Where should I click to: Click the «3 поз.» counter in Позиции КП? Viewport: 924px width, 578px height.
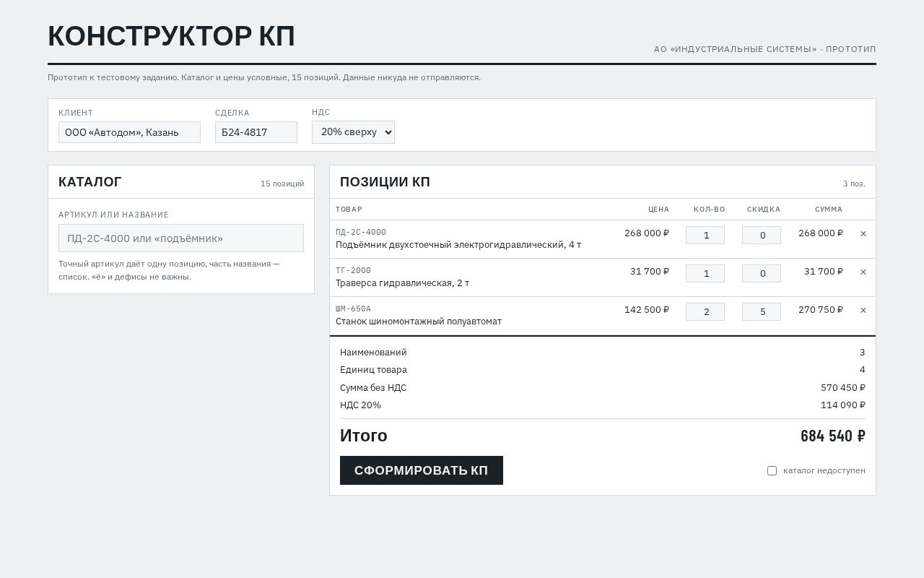click(x=854, y=184)
